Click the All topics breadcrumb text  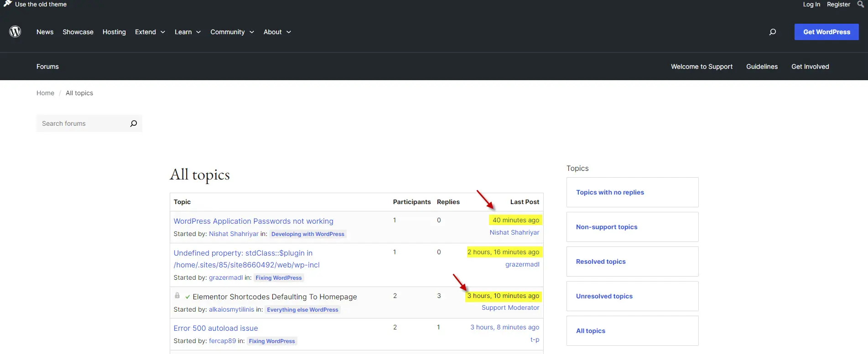click(79, 93)
